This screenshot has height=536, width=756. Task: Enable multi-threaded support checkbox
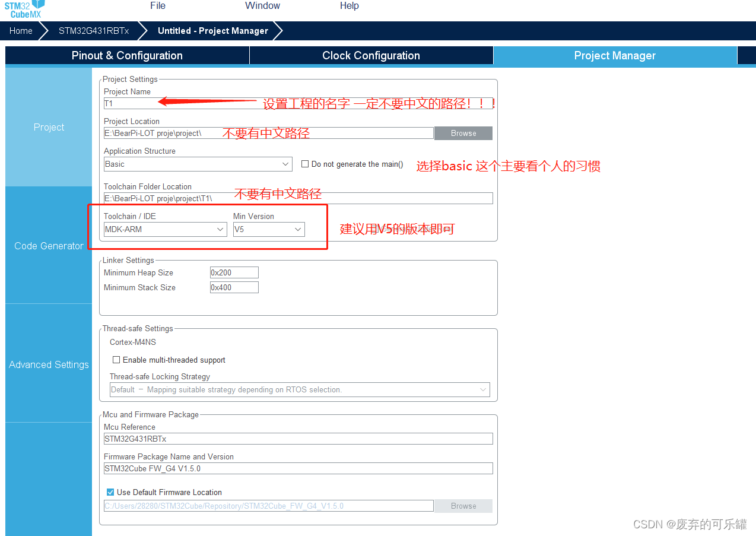(117, 360)
